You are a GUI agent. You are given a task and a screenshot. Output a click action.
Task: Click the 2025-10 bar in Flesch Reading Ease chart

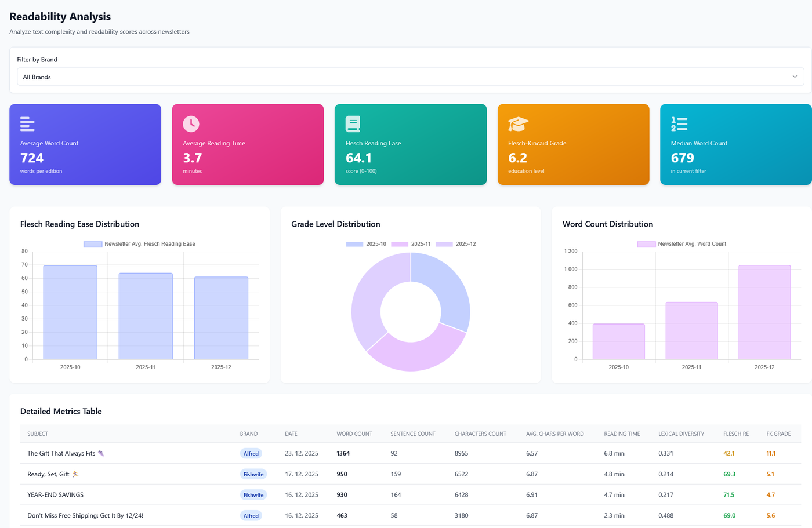[70, 312]
